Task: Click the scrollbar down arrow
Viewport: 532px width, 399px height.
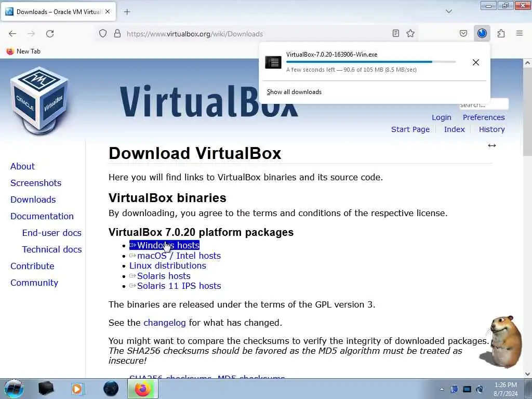Action: (527, 374)
